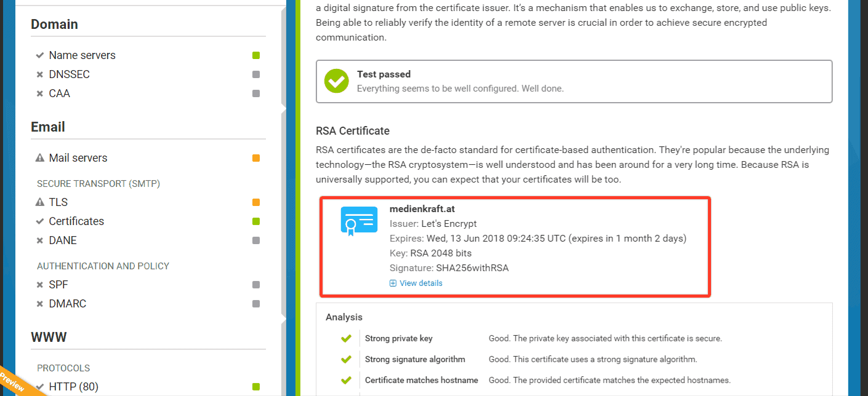Image resolution: width=868 pixels, height=396 pixels.
Task: Select the Domain heading
Action: (x=54, y=25)
